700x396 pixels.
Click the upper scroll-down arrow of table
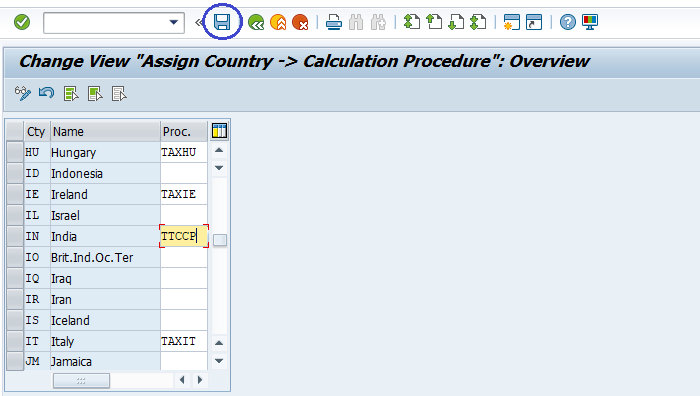coord(219,168)
